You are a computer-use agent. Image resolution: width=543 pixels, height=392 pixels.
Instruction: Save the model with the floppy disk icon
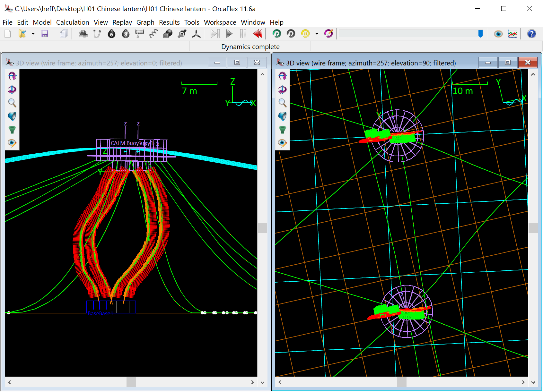point(45,34)
